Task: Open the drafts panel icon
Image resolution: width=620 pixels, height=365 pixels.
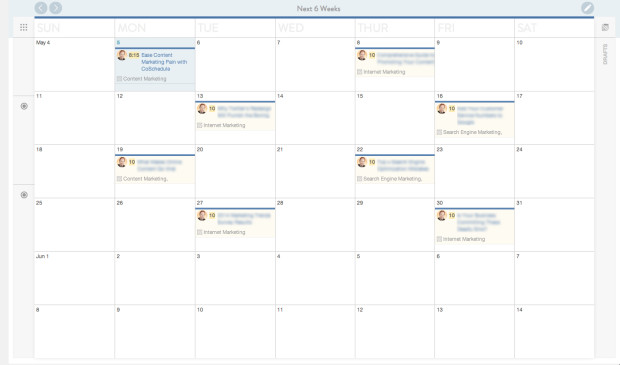Action: (605, 27)
